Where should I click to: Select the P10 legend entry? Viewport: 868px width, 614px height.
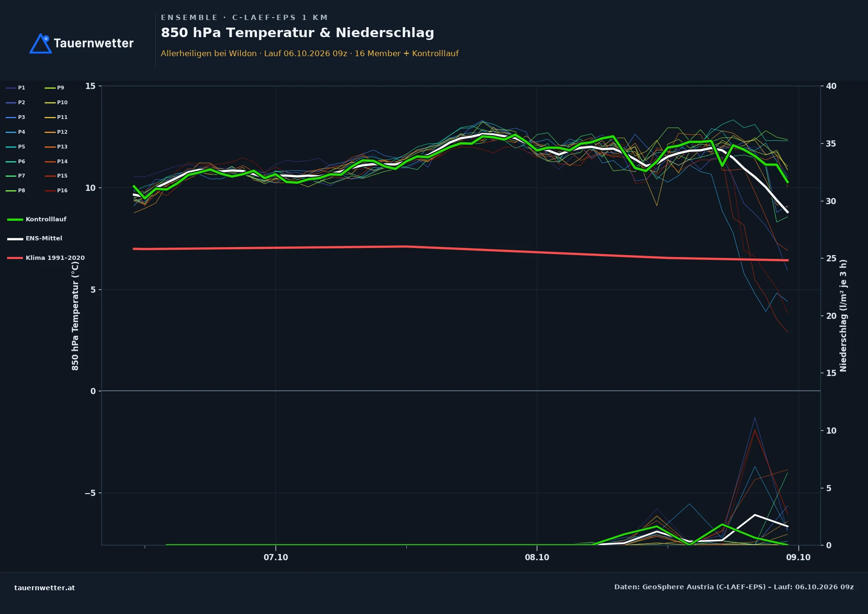[x=56, y=102]
